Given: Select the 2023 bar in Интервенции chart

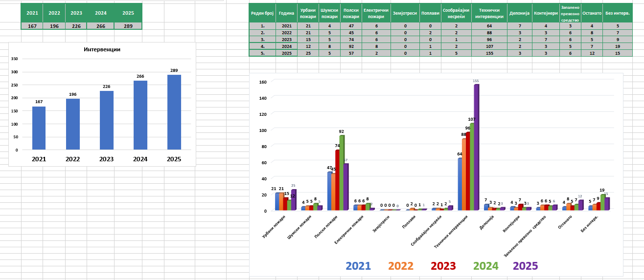Looking at the screenshot, I should pos(106,120).
